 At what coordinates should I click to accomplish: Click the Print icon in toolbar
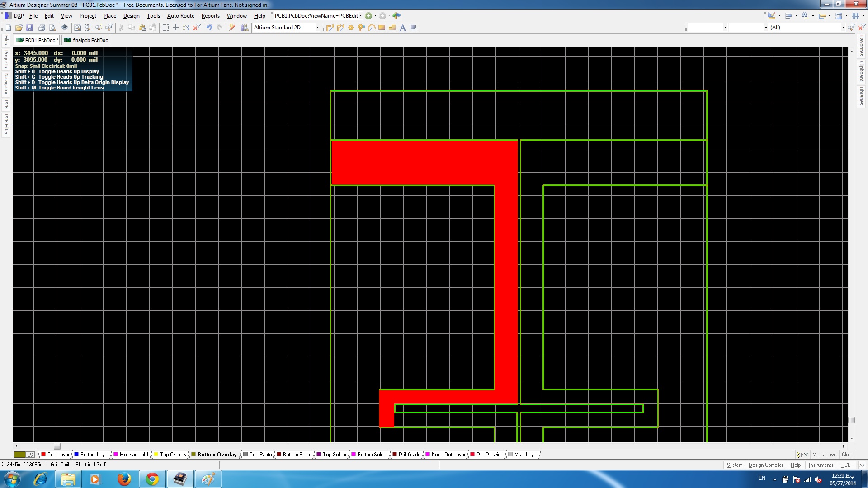[x=42, y=28]
